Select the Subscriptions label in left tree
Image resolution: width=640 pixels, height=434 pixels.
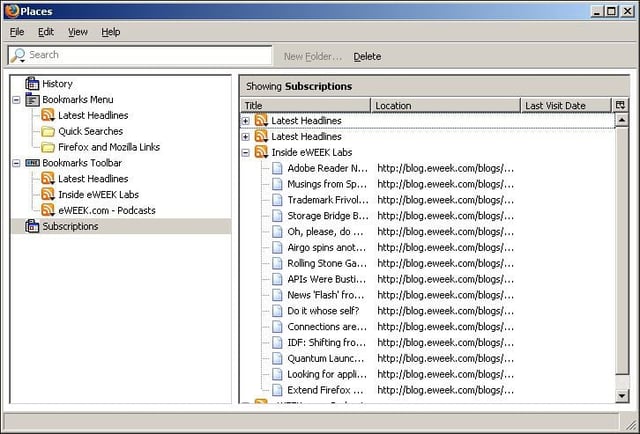point(70,226)
